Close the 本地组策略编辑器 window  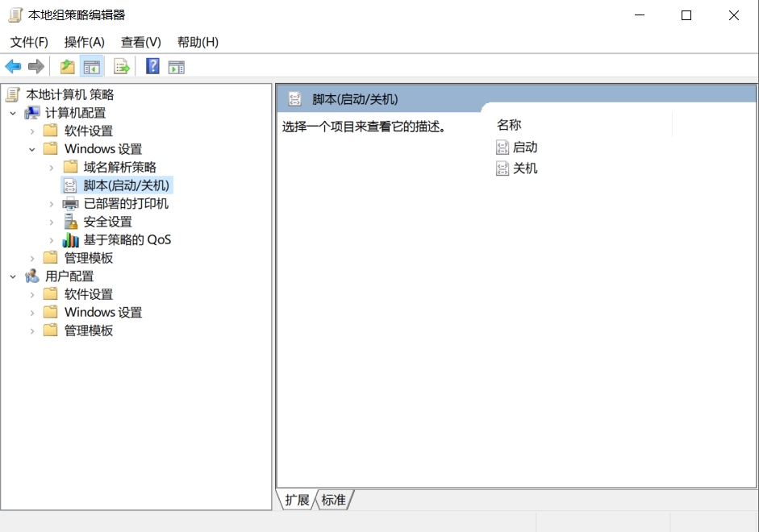point(734,15)
